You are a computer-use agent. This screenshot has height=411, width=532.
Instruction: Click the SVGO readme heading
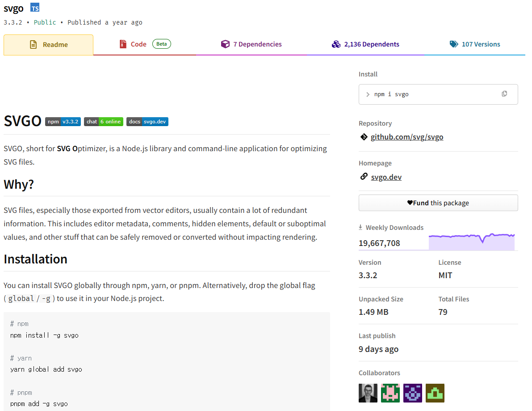pyautogui.click(x=22, y=121)
